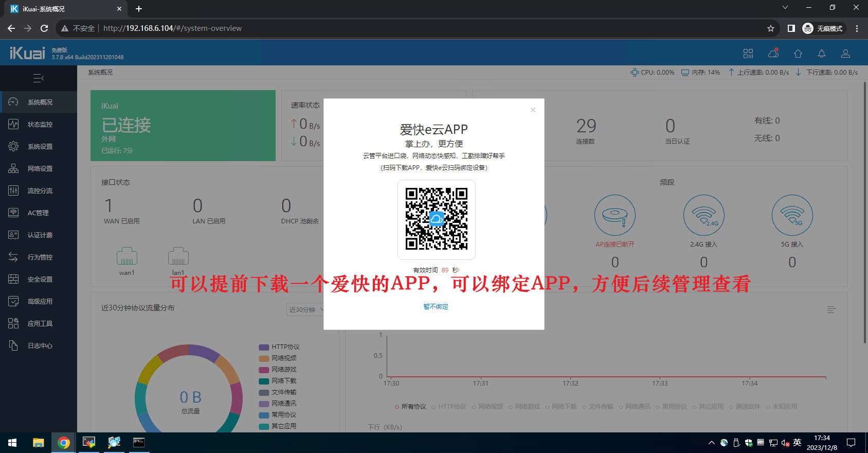Click the 行为管控 sidebar icon
Image resolution: width=868 pixels, height=453 pixels.
[13, 257]
